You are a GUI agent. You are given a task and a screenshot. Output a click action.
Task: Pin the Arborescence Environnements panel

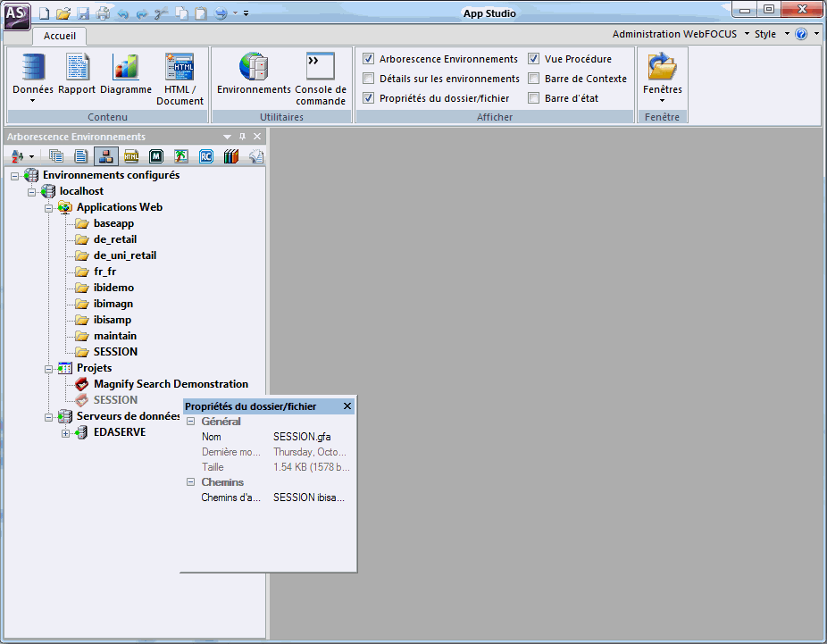click(x=243, y=137)
